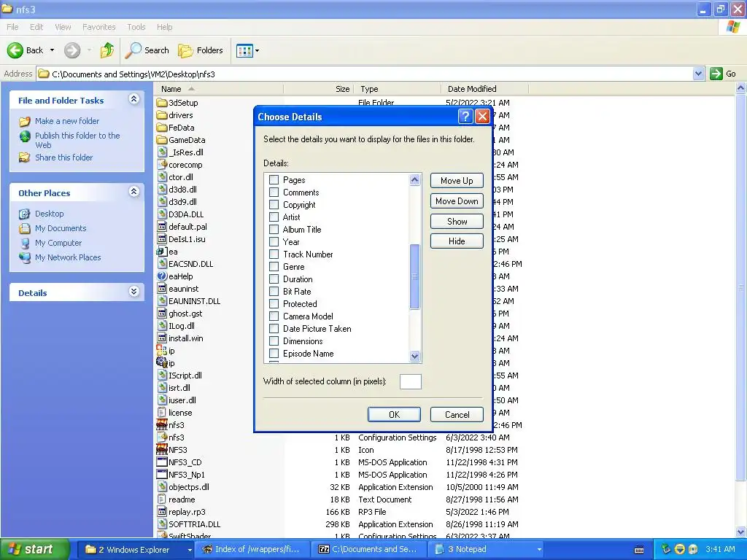Image resolution: width=747 pixels, height=560 pixels.
Task: Click the question mark help button in Choose Details
Action: pos(465,117)
